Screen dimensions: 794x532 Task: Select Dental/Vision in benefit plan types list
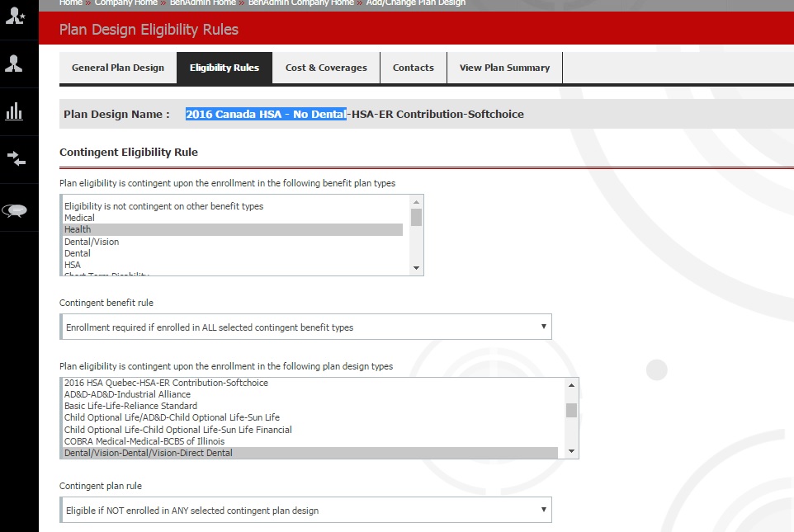click(233, 242)
